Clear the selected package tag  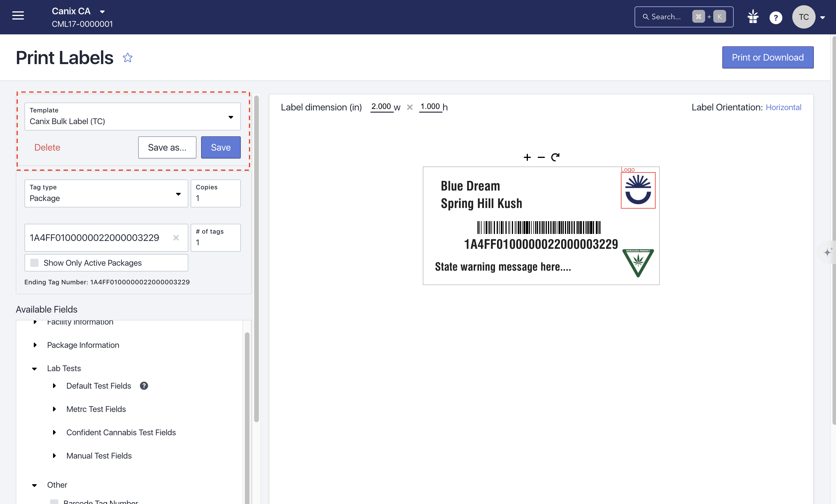coord(176,237)
